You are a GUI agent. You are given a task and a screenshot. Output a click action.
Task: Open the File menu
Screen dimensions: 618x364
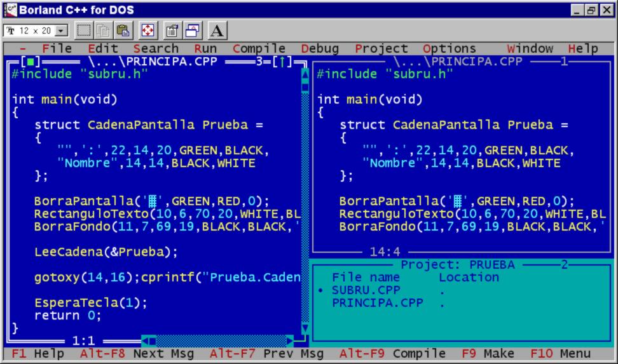click(x=57, y=48)
